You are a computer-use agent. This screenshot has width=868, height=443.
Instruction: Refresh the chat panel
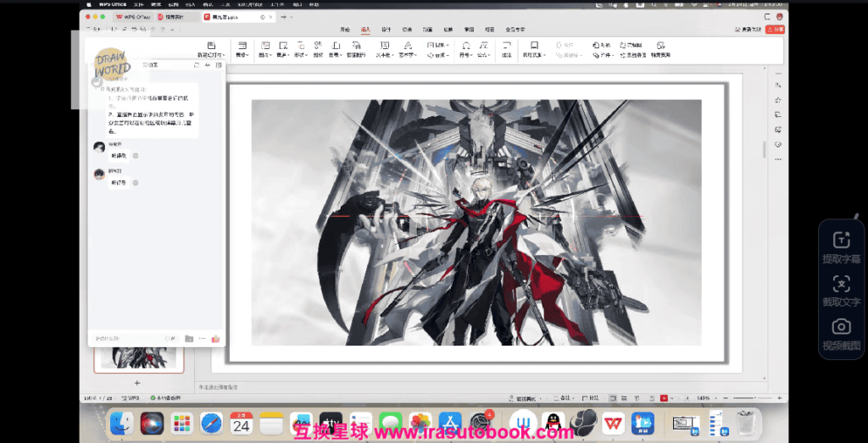(x=196, y=65)
